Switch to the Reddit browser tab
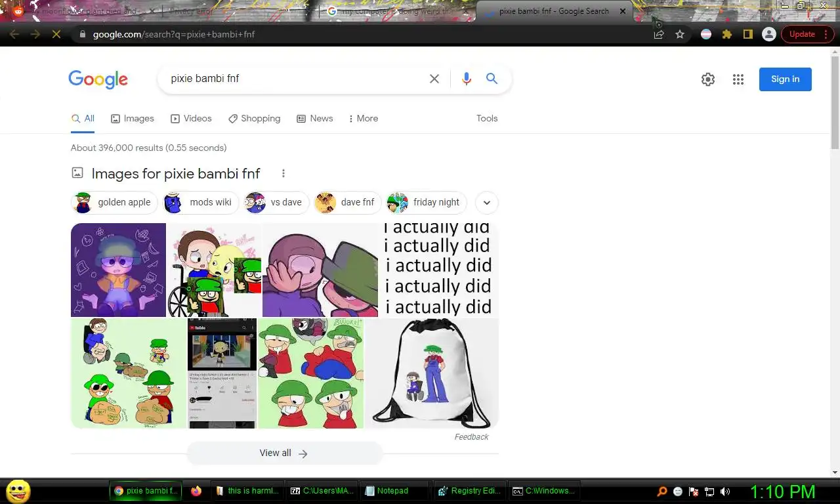Viewport: 840px width, 504px height. [x=82, y=11]
